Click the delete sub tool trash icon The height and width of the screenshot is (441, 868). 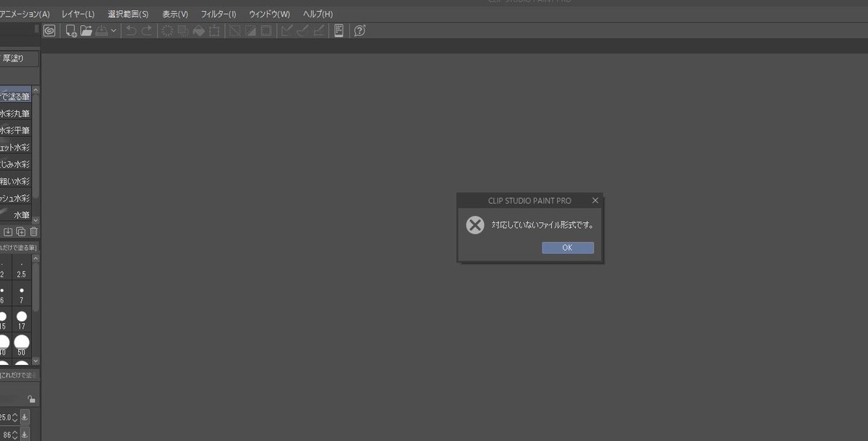[x=33, y=232]
